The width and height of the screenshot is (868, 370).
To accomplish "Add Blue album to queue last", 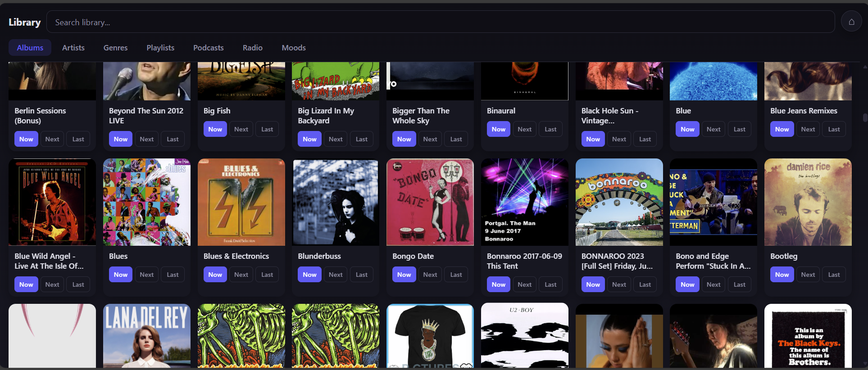I will [739, 129].
